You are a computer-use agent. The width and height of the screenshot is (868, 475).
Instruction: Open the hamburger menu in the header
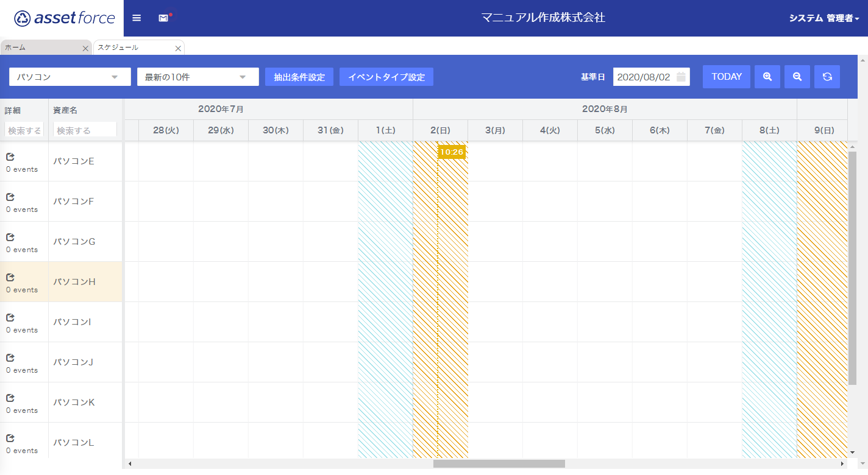coord(137,18)
